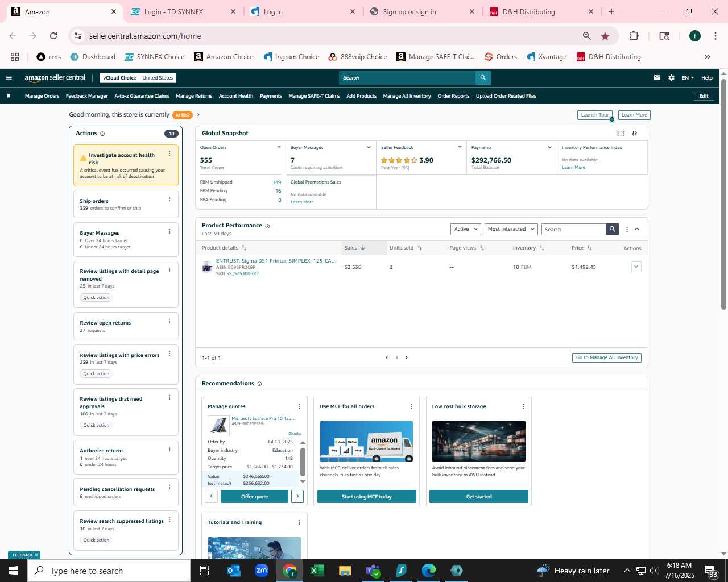Image resolution: width=728 pixels, height=582 pixels.
Task: Open Manage Orders menu item
Action: (x=42, y=96)
